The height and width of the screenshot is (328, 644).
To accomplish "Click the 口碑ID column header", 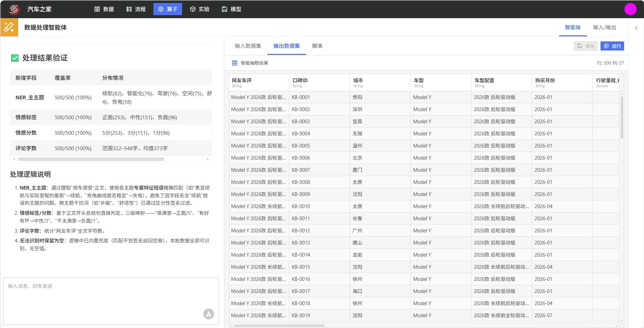I will tap(320, 83).
